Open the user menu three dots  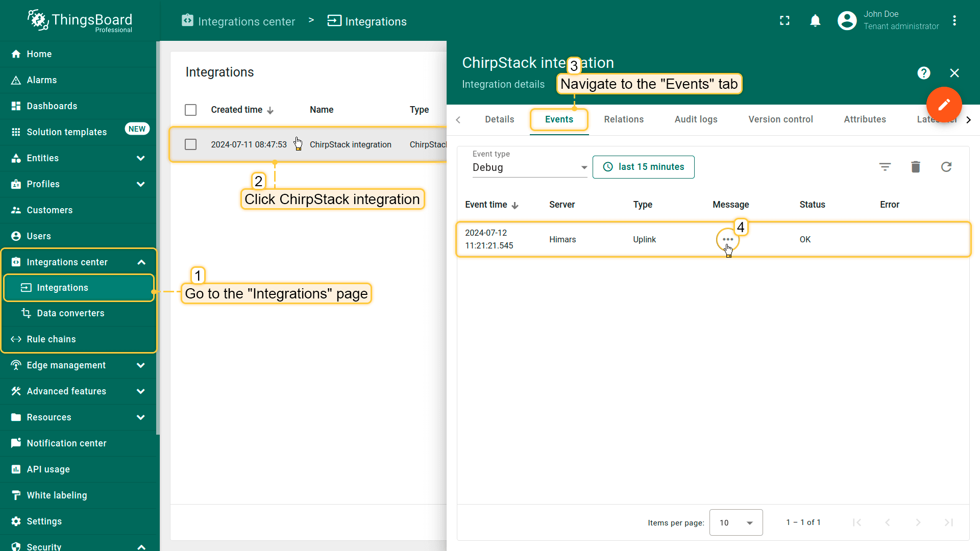954,21
